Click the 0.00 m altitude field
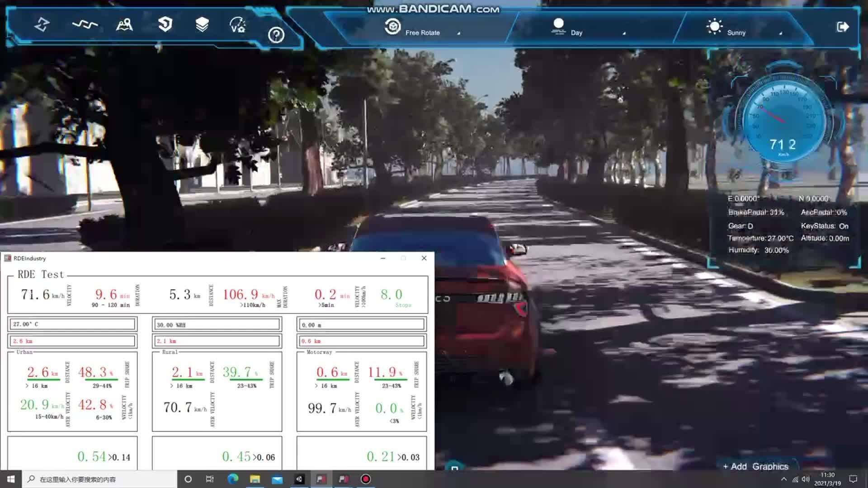The width and height of the screenshot is (868, 488). pyautogui.click(x=362, y=325)
